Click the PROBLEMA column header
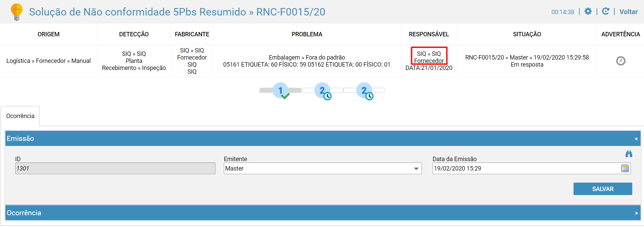 [x=307, y=34]
